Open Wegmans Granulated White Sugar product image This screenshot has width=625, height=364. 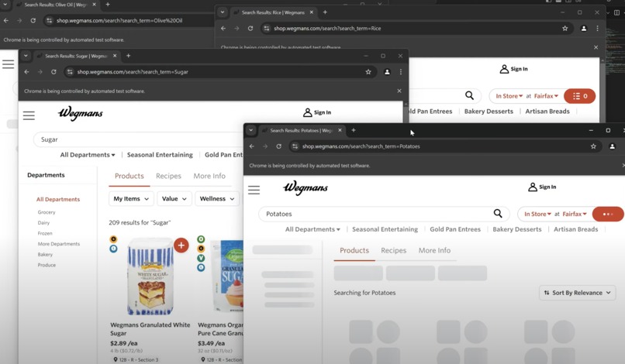tap(150, 276)
